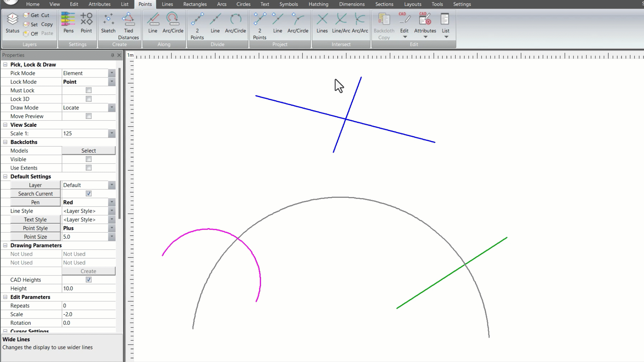Select Along Arc/Circle tool
Viewport: 644px width, 362px height.
[173, 20]
